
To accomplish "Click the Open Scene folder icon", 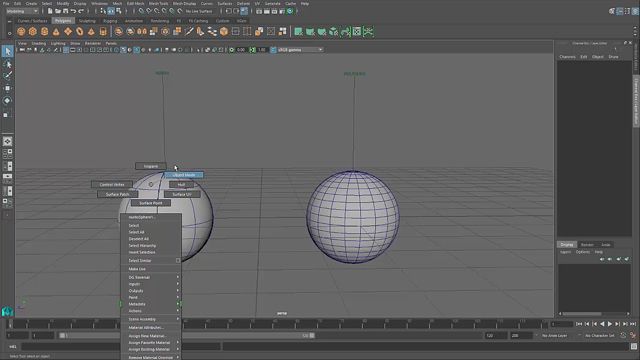I will tap(58, 11).
